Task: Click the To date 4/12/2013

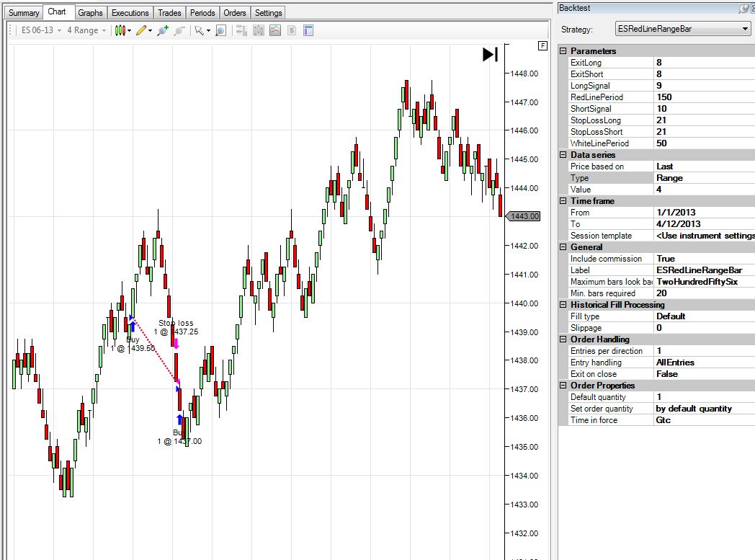Action: pos(704,224)
